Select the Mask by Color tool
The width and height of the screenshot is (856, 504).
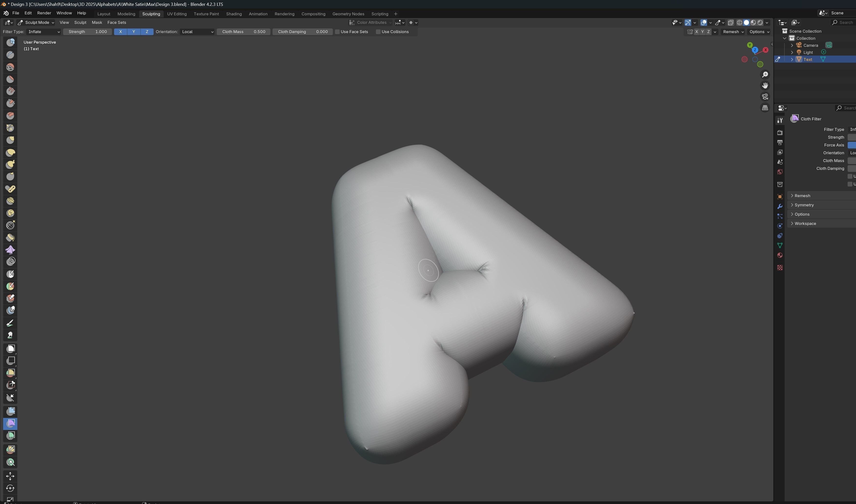pos(10,462)
